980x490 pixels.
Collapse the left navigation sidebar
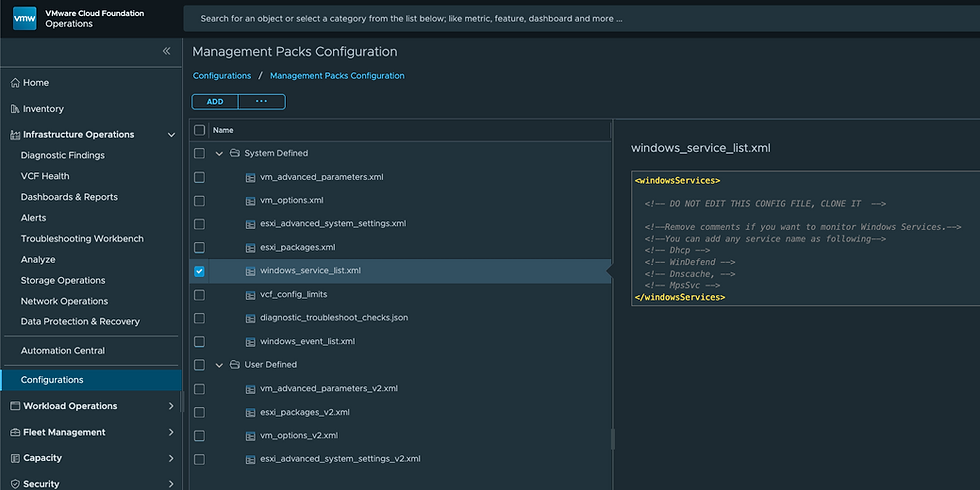(167, 51)
